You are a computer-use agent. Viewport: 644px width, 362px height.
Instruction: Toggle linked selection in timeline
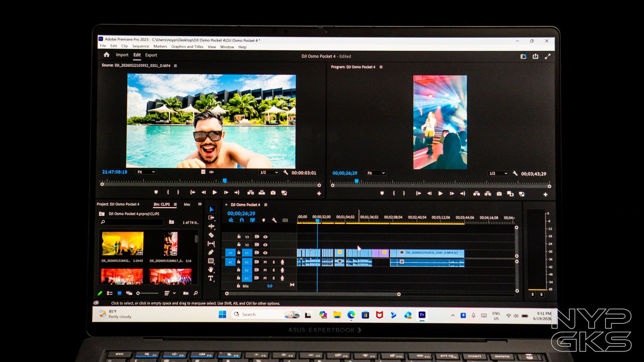pos(253,220)
